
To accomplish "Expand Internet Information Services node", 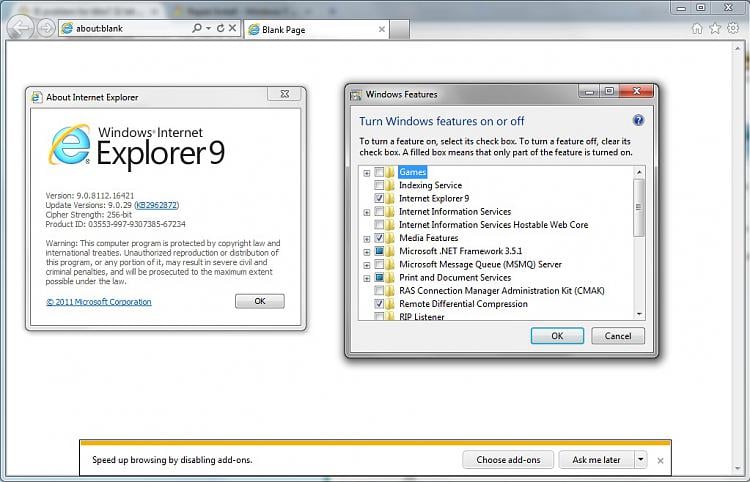I will pyautogui.click(x=367, y=212).
